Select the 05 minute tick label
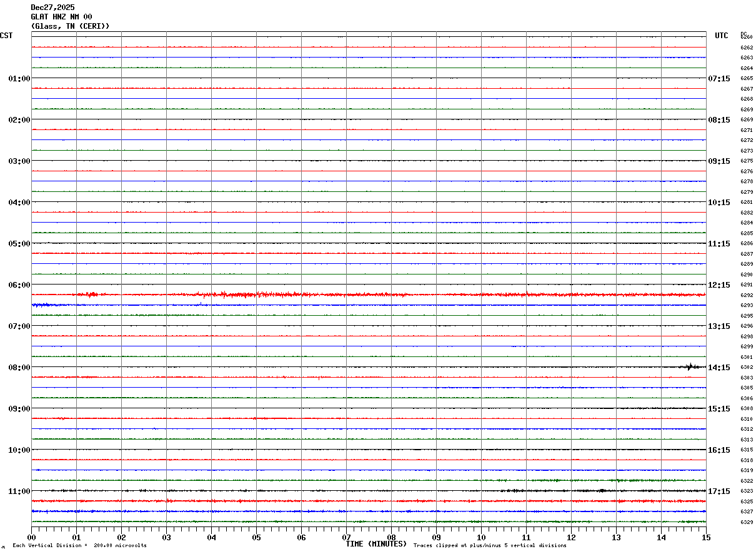Image resolution: width=756 pixels, height=554 pixels. pos(256,537)
